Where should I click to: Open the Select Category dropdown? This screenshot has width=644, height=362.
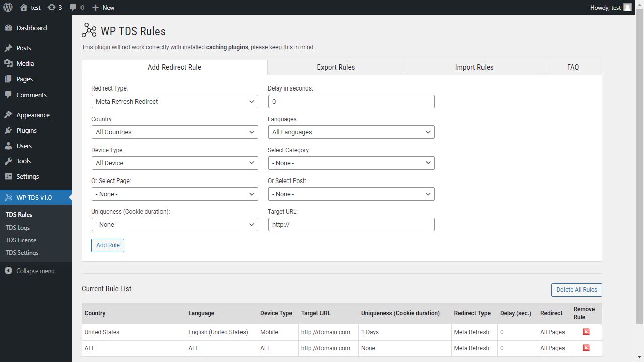tap(351, 163)
